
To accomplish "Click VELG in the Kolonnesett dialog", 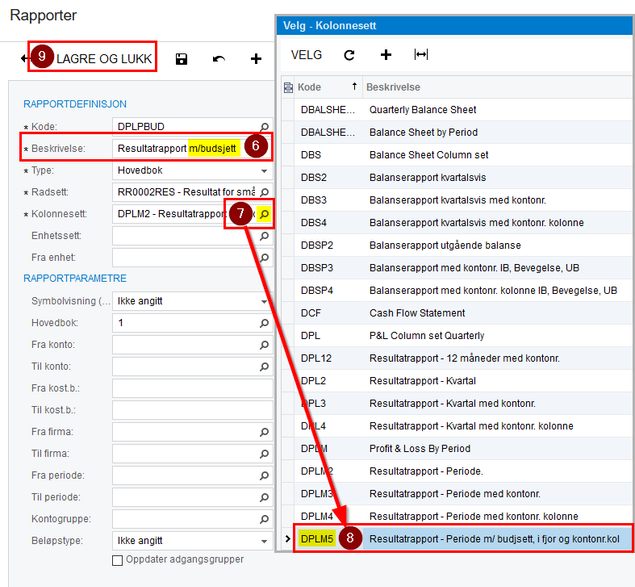I will tap(307, 55).
